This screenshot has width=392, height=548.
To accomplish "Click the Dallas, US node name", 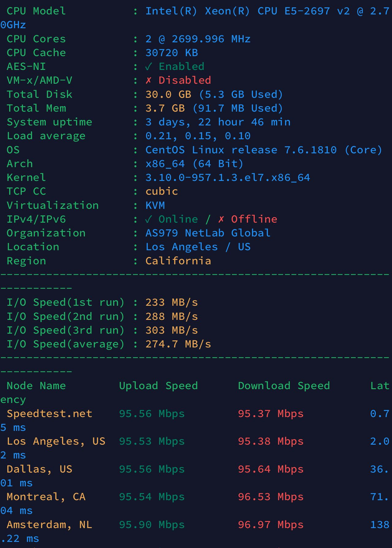I will click(40, 469).
